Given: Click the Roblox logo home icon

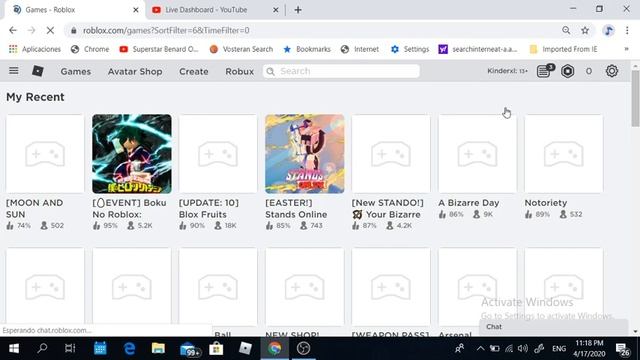Looking at the screenshot, I should (x=38, y=71).
